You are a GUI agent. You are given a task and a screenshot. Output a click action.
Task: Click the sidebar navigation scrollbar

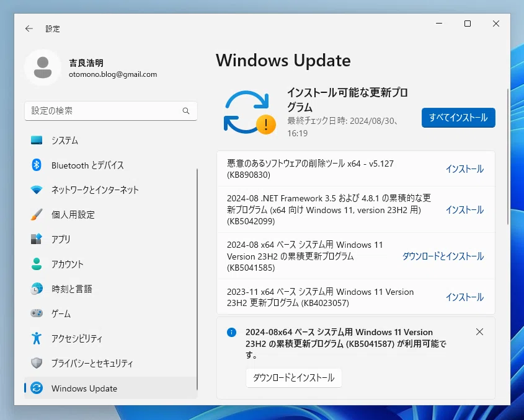click(x=197, y=279)
